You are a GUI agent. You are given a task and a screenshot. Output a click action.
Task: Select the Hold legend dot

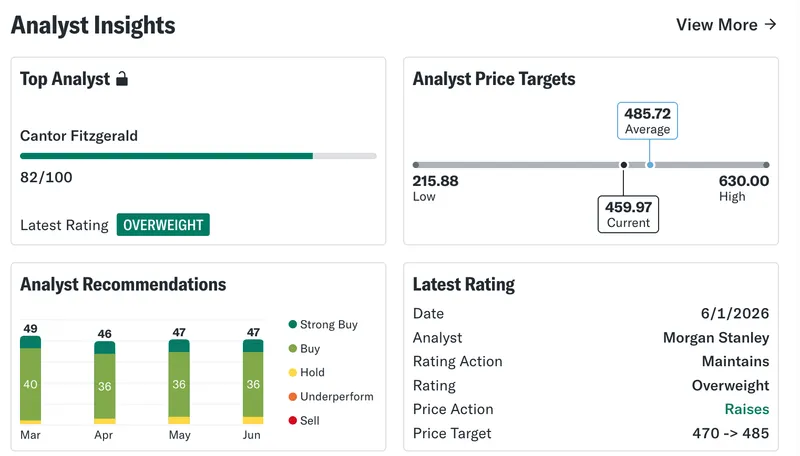(x=292, y=372)
